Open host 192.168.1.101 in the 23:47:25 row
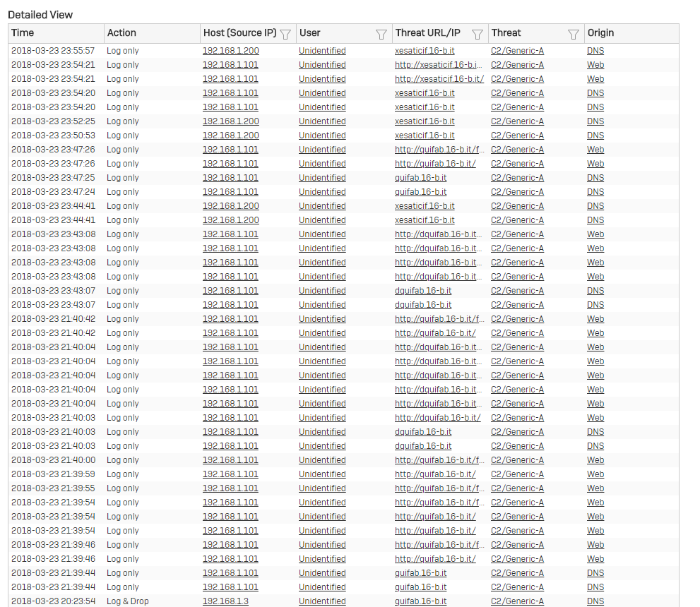The height and width of the screenshot is (607, 700). 230,178
